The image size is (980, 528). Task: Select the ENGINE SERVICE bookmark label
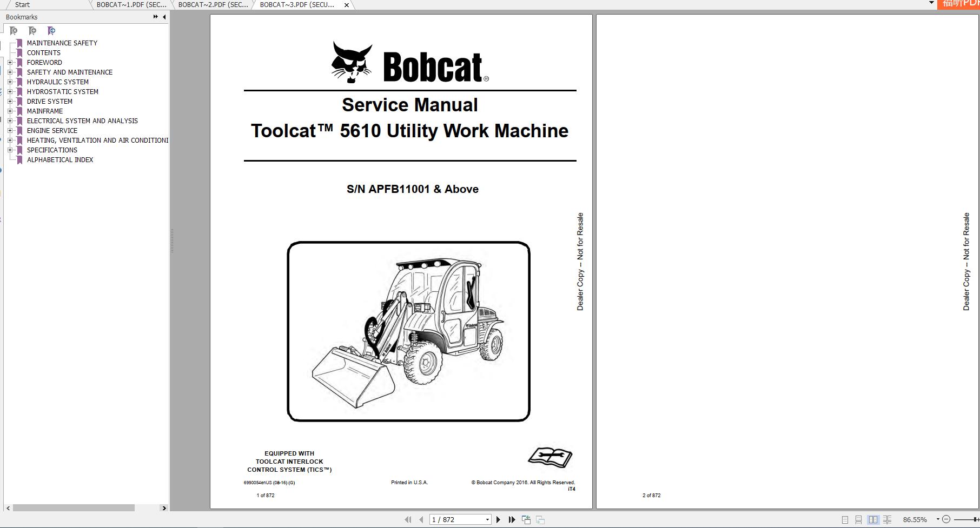click(52, 130)
